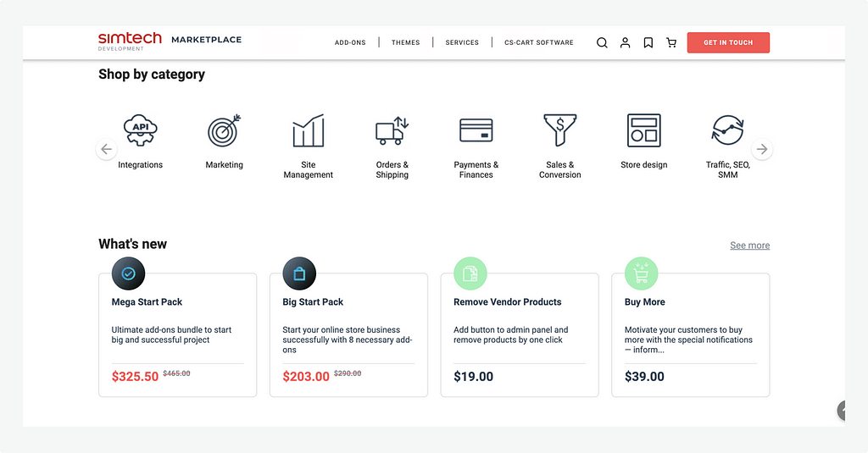Choose the Marketing target category icon

point(224,131)
